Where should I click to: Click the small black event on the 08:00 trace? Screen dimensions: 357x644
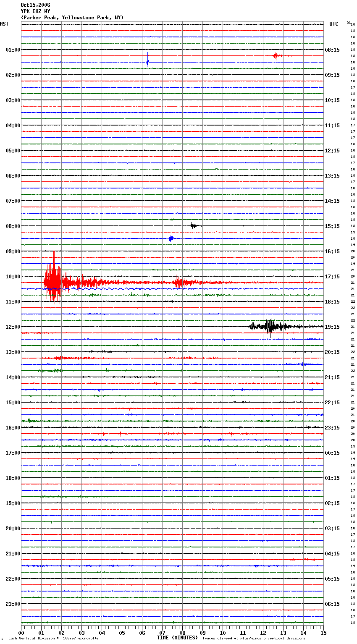[193, 226]
